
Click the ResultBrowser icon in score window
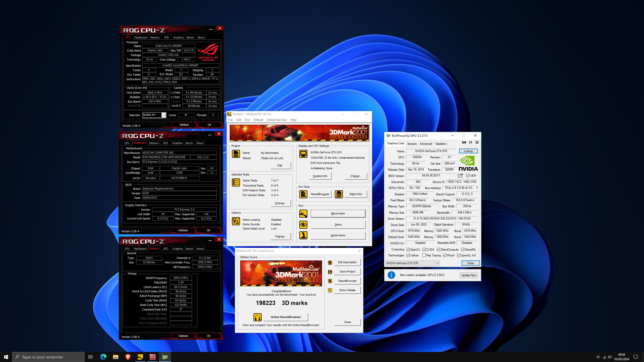pyautogui.click(x=330, y=281)
